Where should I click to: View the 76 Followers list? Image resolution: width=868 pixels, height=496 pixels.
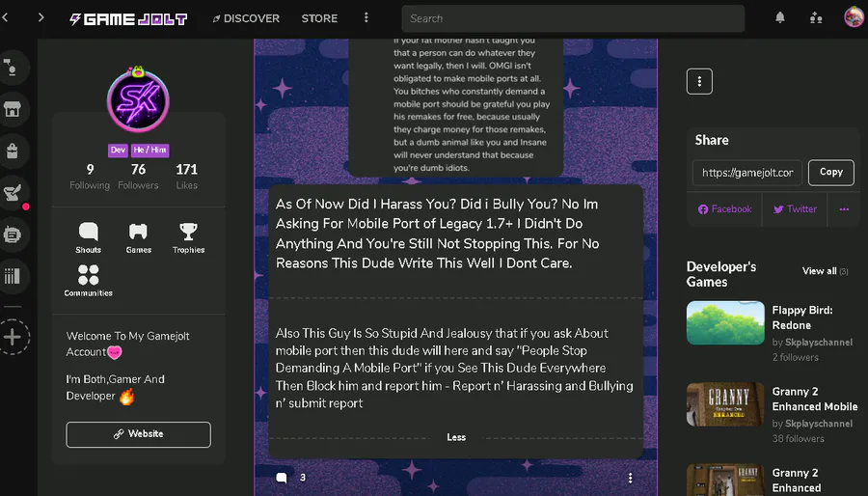(138, 177)
